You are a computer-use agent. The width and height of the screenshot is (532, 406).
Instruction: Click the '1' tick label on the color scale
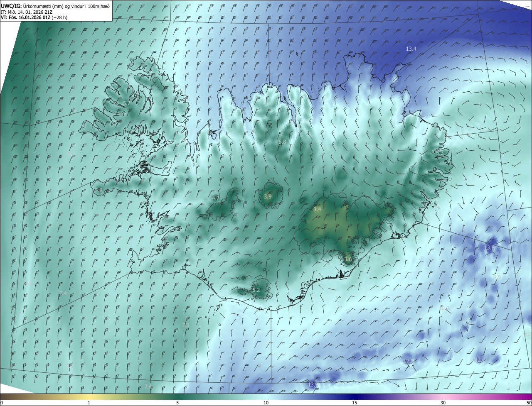pos(89,403)
